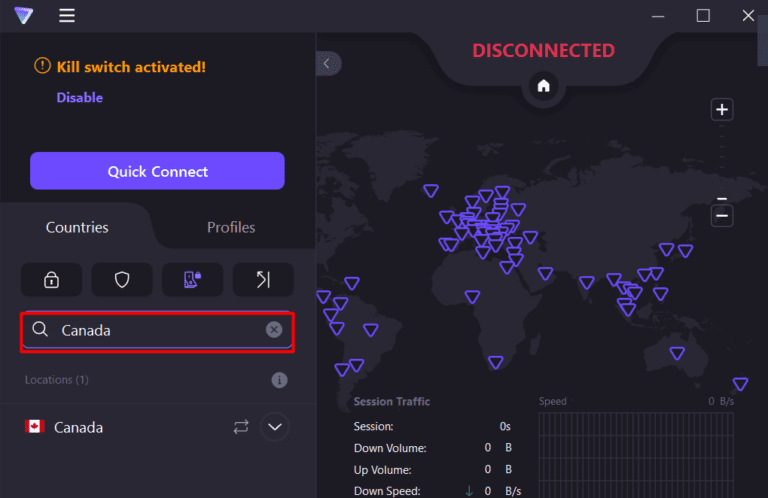
Task: Open the hamburger menu
Action: pos(67,16)
